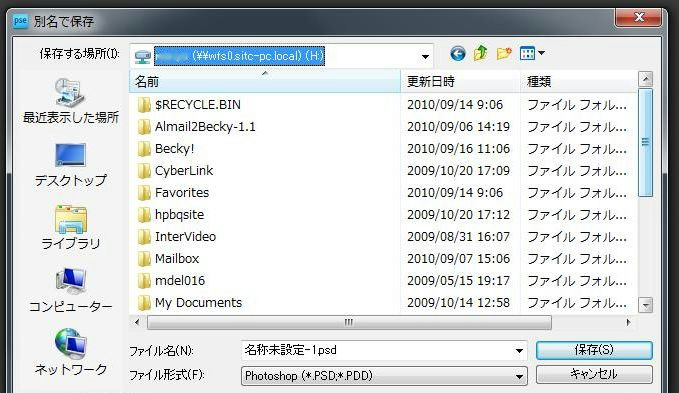The image size is (679, 393).
Task: Open コンピューター in the places bar
Action: (x=71, y=291)
